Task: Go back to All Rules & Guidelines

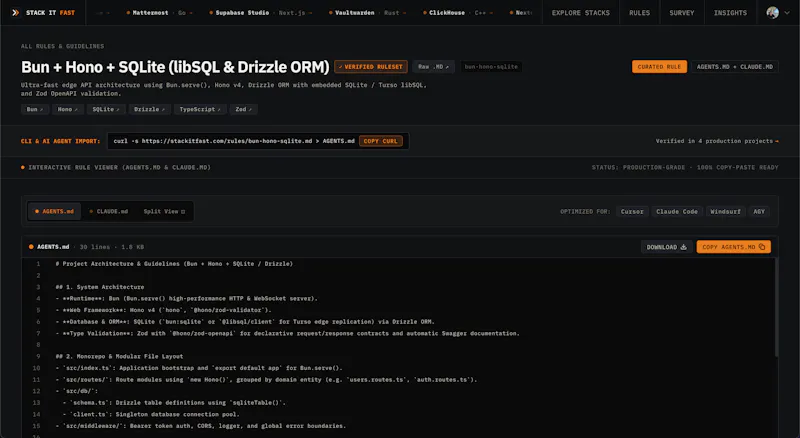Action: (62, 46)
